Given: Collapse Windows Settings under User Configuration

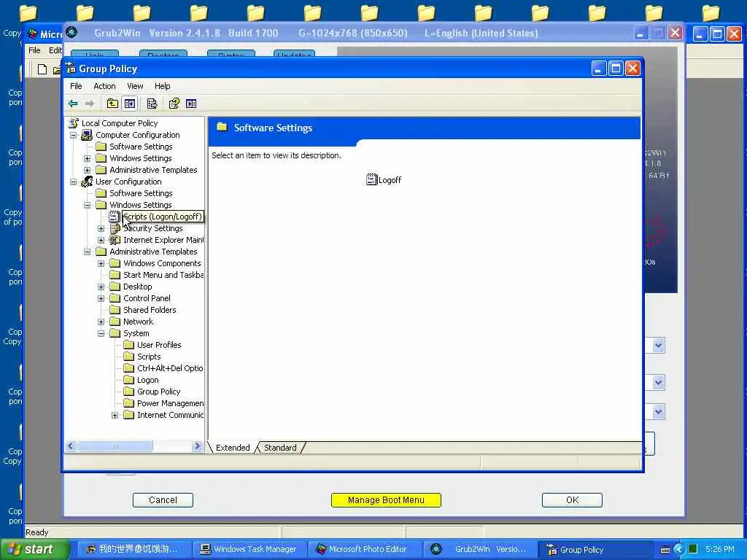Looking at the screenshot, I should [88, 205].
